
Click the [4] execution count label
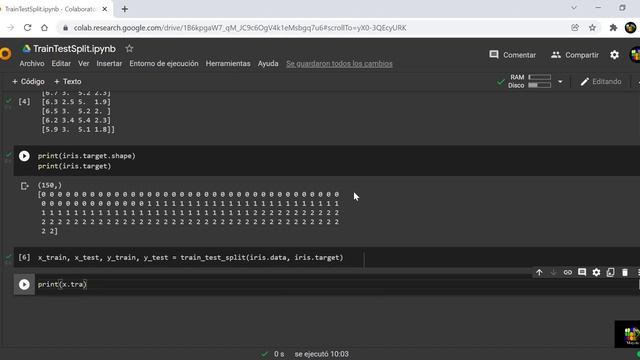click(x=24, y=102)
